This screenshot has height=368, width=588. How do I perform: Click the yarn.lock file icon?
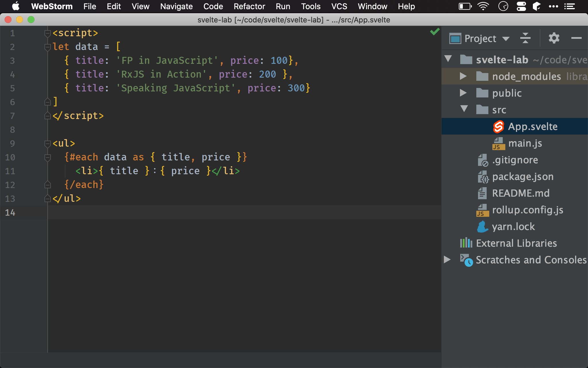point(482,227)
